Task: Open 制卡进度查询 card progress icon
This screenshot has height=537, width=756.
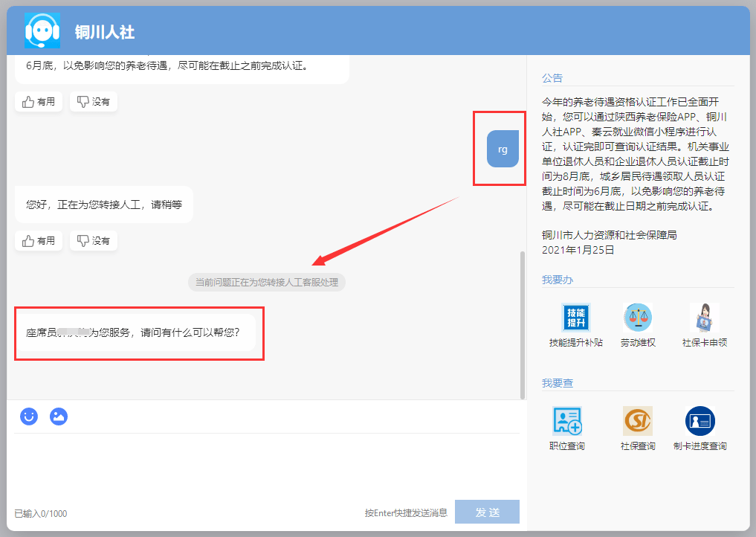Action: click(700, 421)
